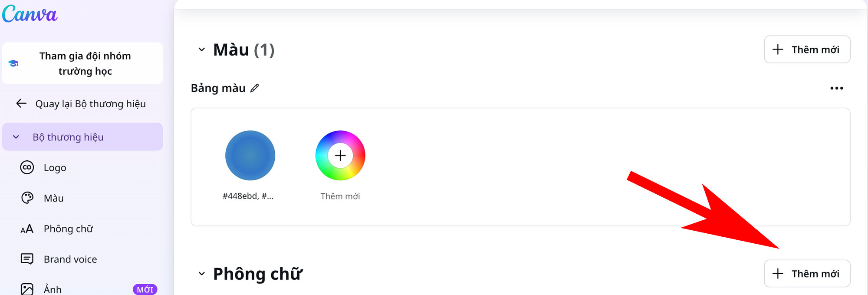Click the Ảnh image icon in sidebar
This screenshot has width=868, height=295.
[x=27, y=289]
